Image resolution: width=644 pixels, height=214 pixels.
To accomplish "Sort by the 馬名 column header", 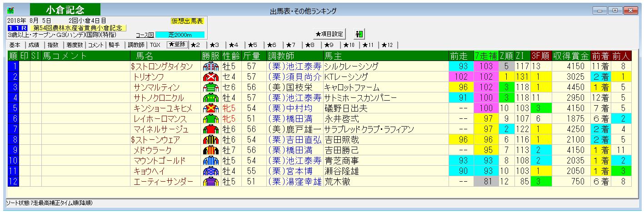I will coord(165,56).
